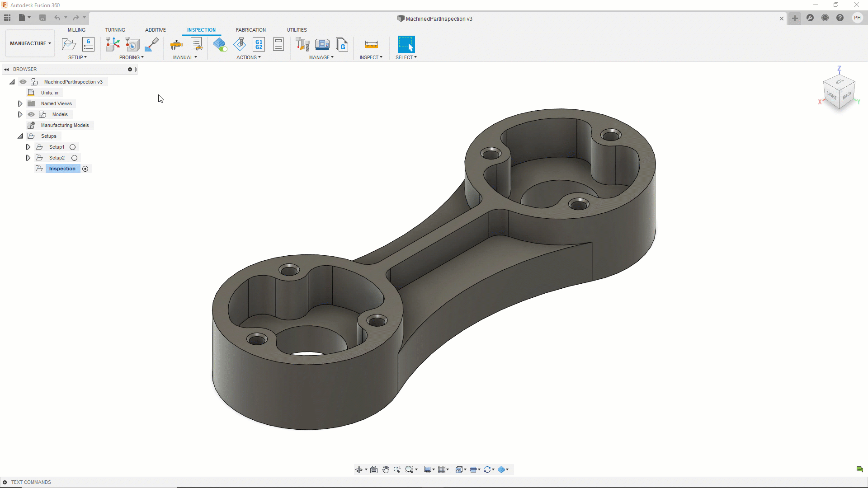Click the Simulate icon in Actions
Screen dimensions: 868x488
[x=240, y=44]
